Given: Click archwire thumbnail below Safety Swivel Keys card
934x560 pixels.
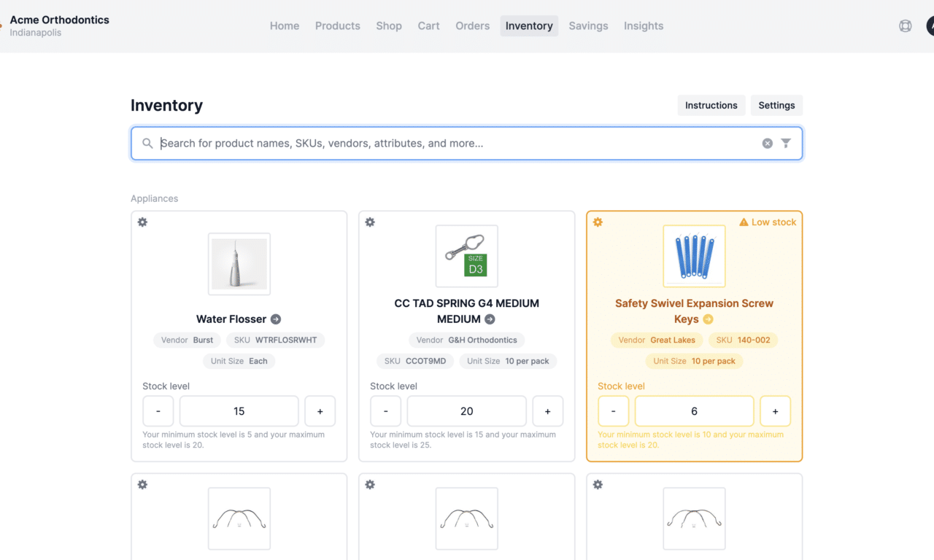Looking at the screenshot, I should click(x=695, y=518).
